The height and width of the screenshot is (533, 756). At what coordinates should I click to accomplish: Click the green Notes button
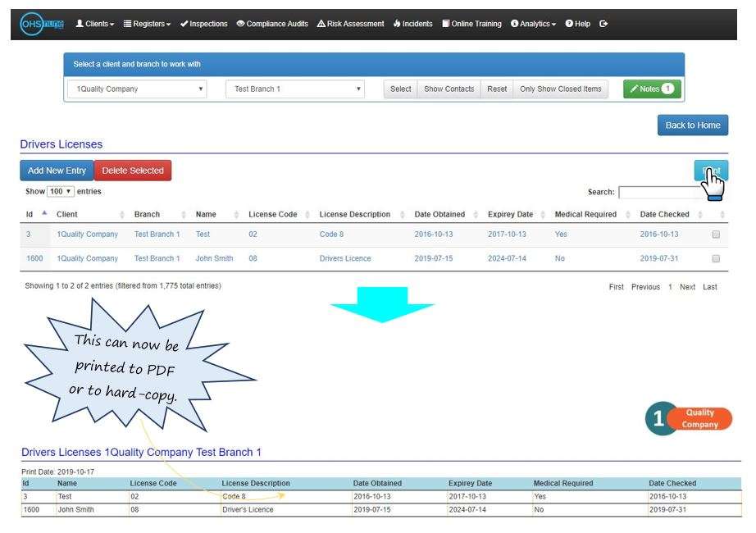click(652, 89)
